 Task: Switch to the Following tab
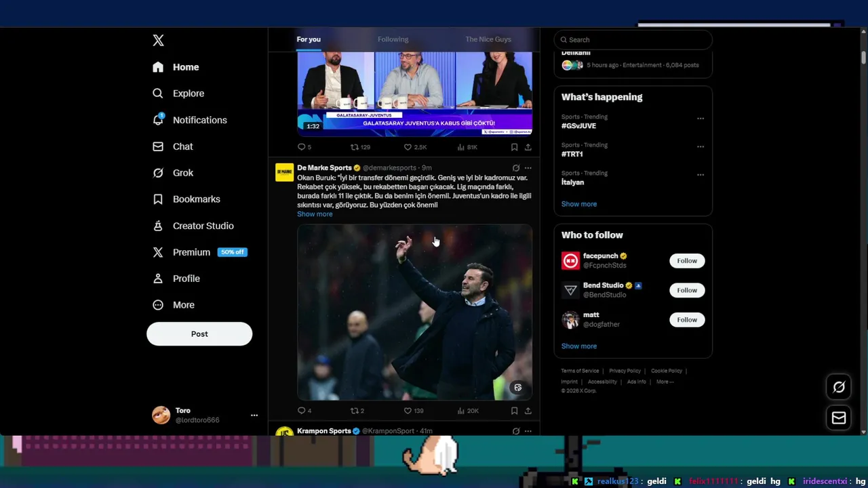click(393, 39)
